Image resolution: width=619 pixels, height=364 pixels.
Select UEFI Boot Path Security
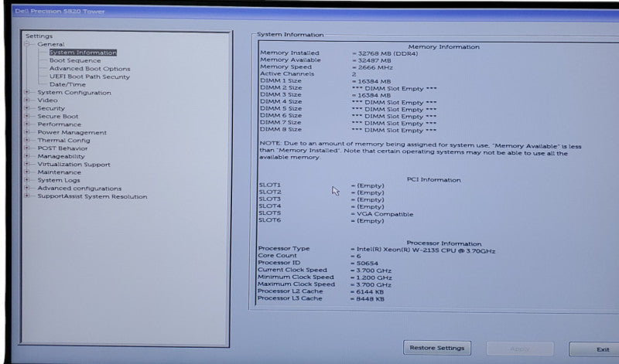[x=90, y=77]
